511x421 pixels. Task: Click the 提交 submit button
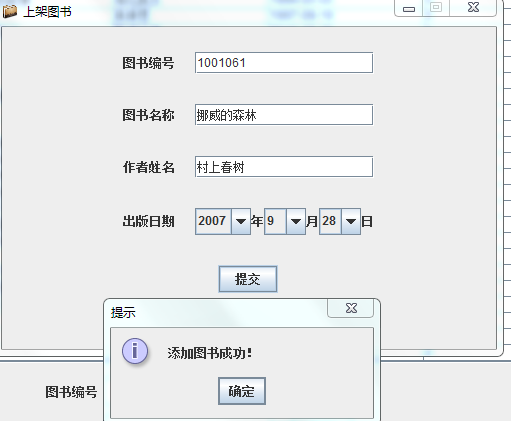(x=248, y=279)
